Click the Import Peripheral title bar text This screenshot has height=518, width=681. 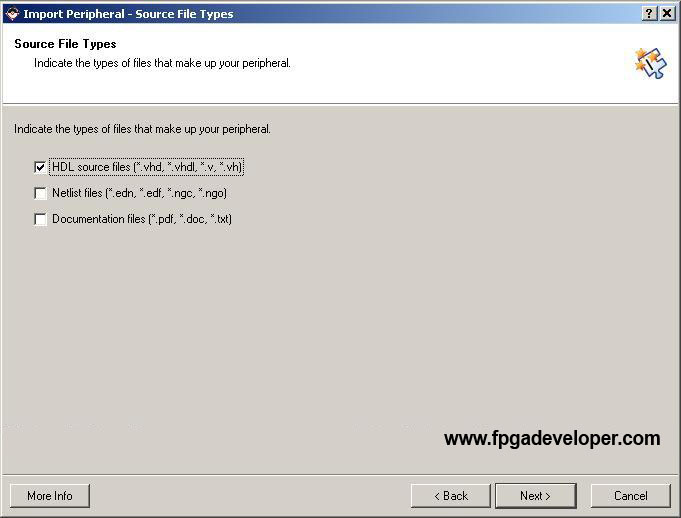pos(128,14)
